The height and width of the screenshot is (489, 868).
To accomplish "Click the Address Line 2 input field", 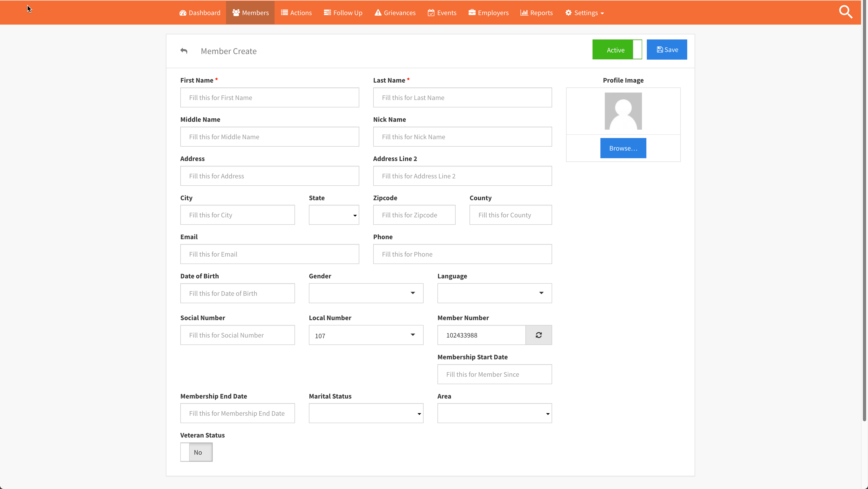I will point(462,176).
